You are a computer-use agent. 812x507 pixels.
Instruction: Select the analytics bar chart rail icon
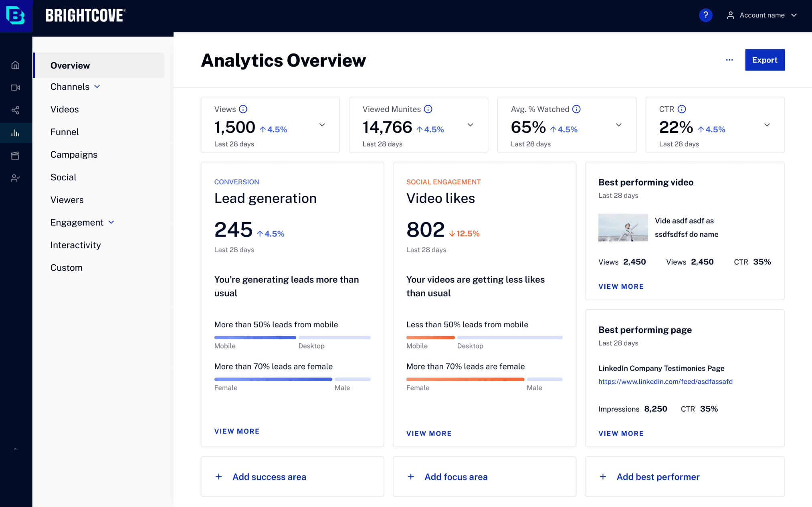coord(15,133)
